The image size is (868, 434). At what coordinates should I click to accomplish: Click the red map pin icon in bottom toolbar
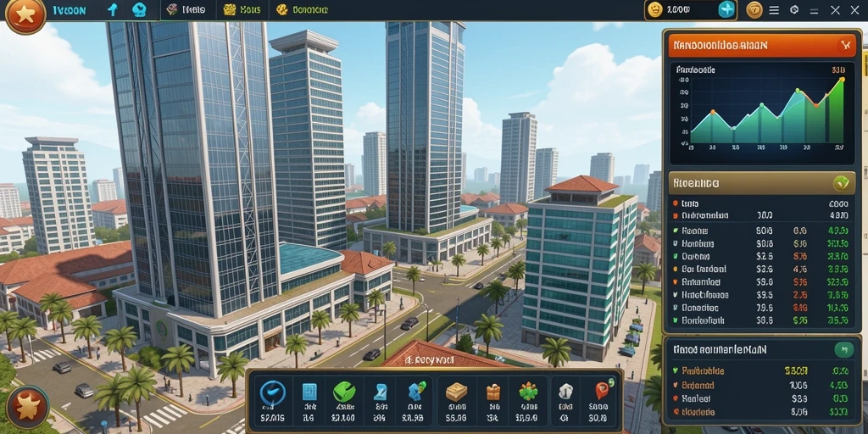[x=602, y=391]
